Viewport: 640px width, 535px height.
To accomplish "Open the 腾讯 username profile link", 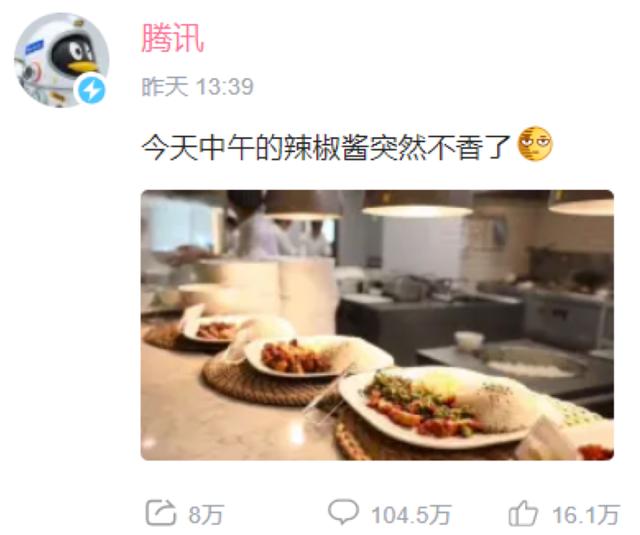I will 173,38.
